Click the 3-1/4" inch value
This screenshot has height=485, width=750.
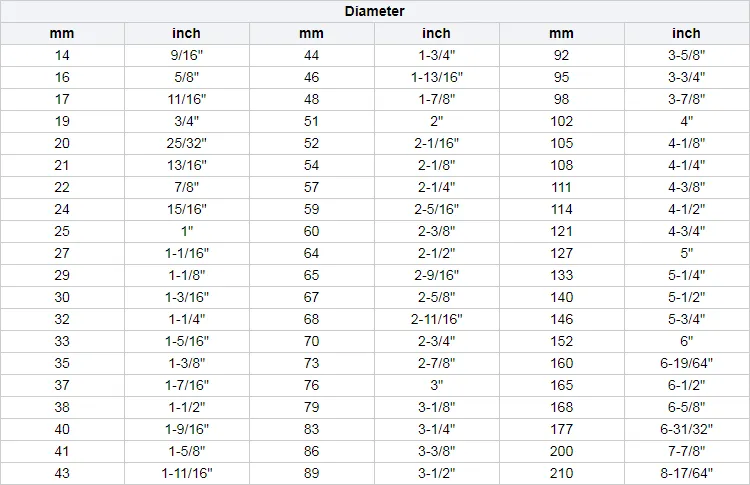[437, 430]
